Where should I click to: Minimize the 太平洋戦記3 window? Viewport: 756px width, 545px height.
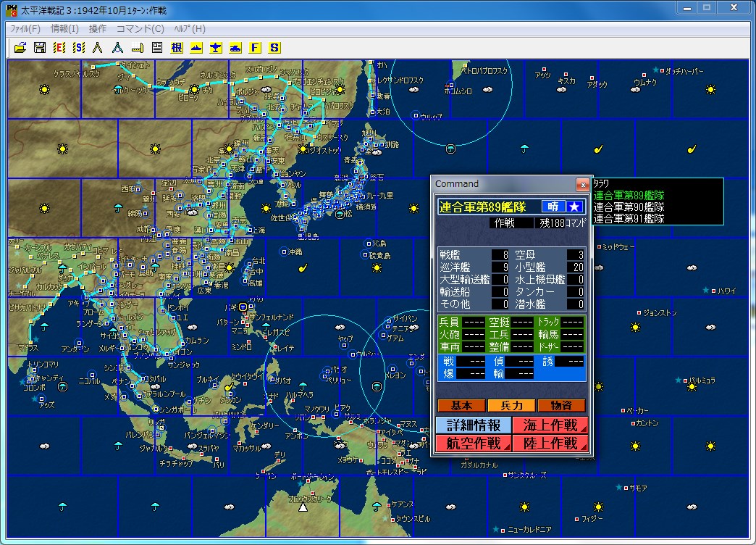[x=687, y=8]
